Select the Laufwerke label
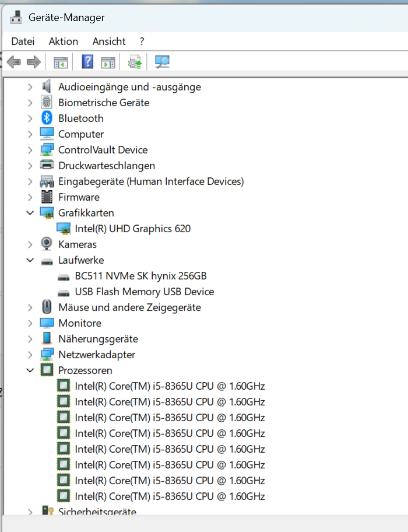Screen dimensions: 408x532 click(81, 260)
